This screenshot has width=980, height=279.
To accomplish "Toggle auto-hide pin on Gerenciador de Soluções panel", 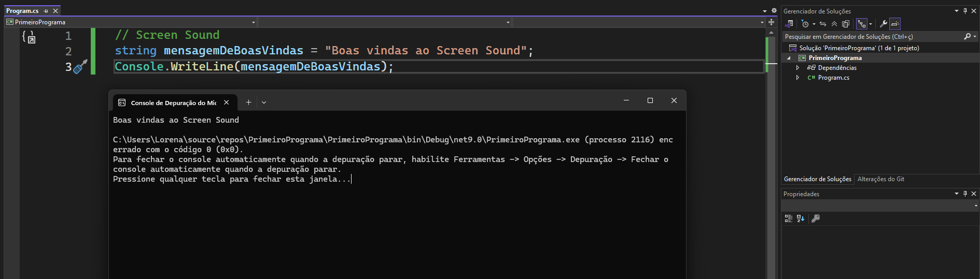I will point(965,11).
